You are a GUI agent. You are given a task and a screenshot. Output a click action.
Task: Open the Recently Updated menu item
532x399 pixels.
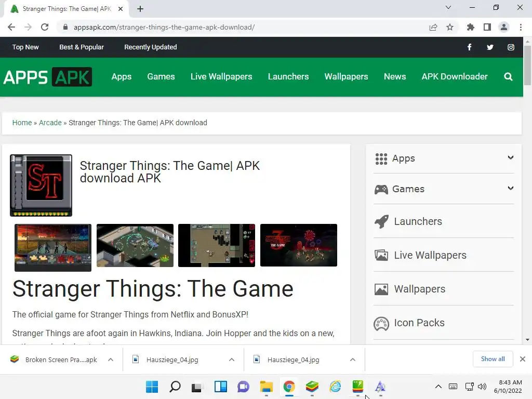150,47
